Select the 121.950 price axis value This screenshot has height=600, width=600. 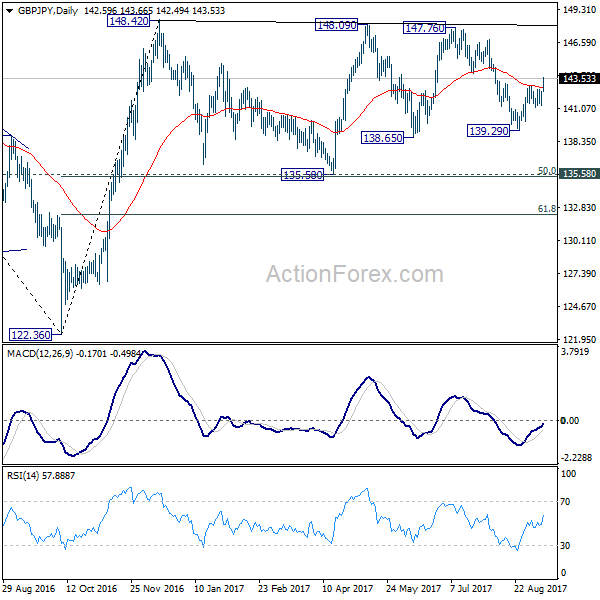tap(579, 339)
